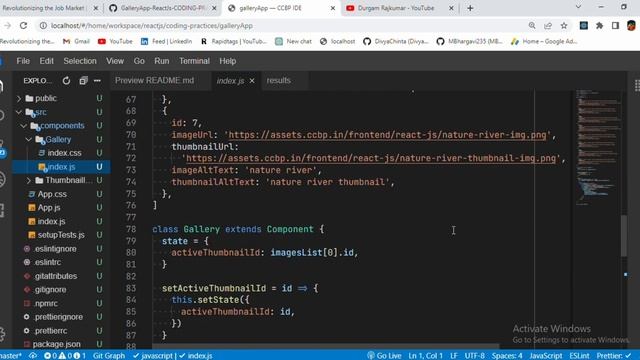Image resolution: width=640 pixels, height=360 pixels.
Task: Open Git Graph from status bar
Action: (109, 356)
